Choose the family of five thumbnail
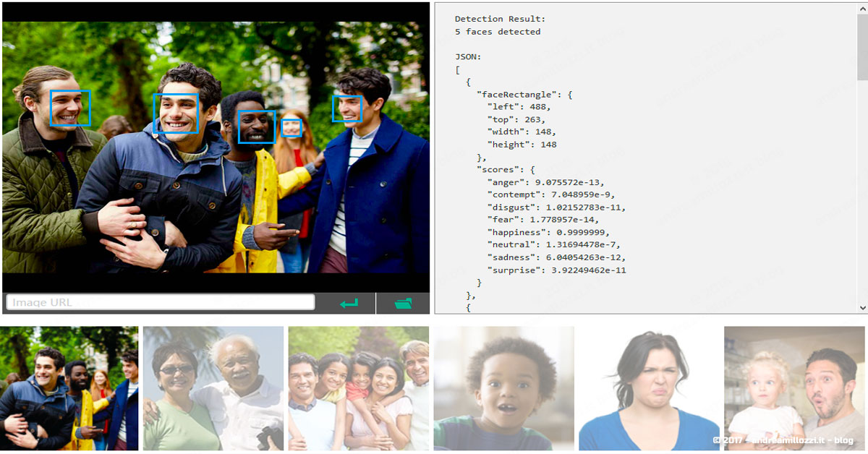The width and height of the screenshot is (868, 454). click(359, 388)
